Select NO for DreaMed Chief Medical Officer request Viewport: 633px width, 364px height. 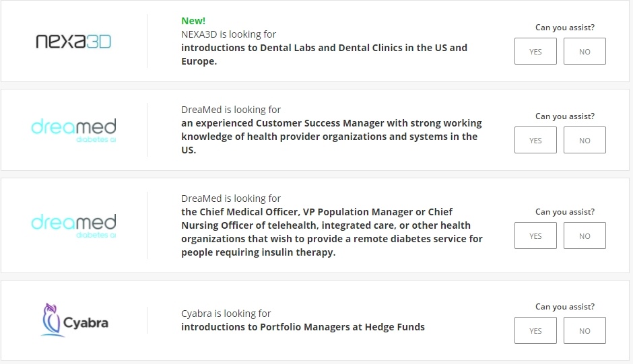click(585, 235)
